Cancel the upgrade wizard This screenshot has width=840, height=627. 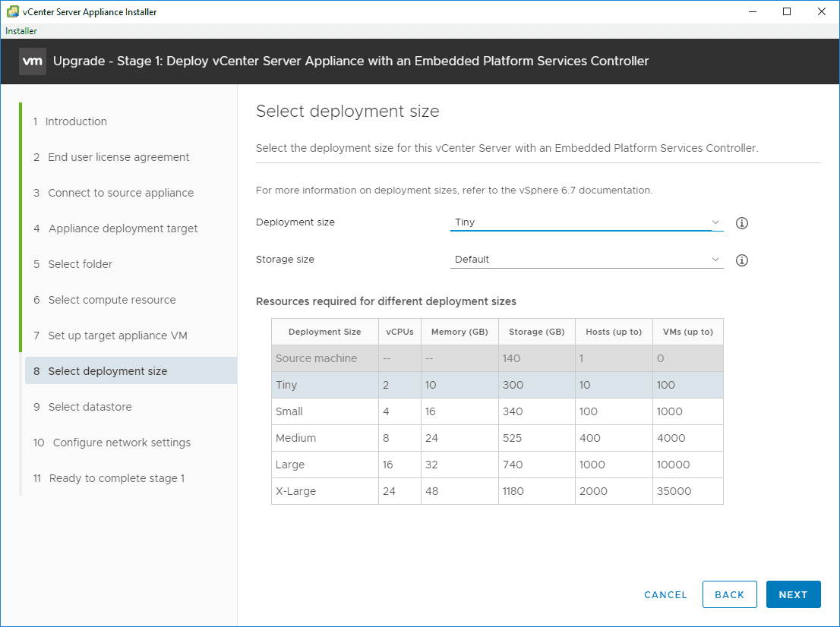(x=665, y=594)
